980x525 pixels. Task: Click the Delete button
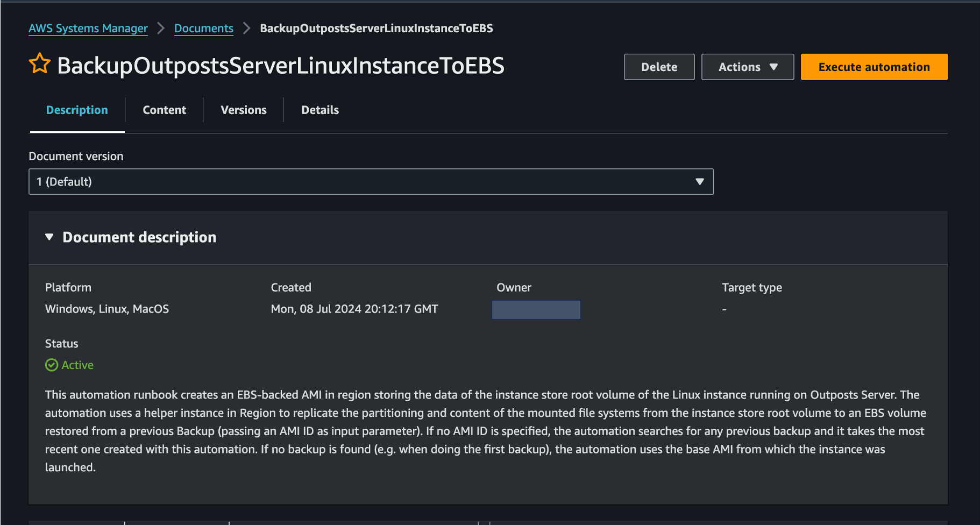coord(659,67)
